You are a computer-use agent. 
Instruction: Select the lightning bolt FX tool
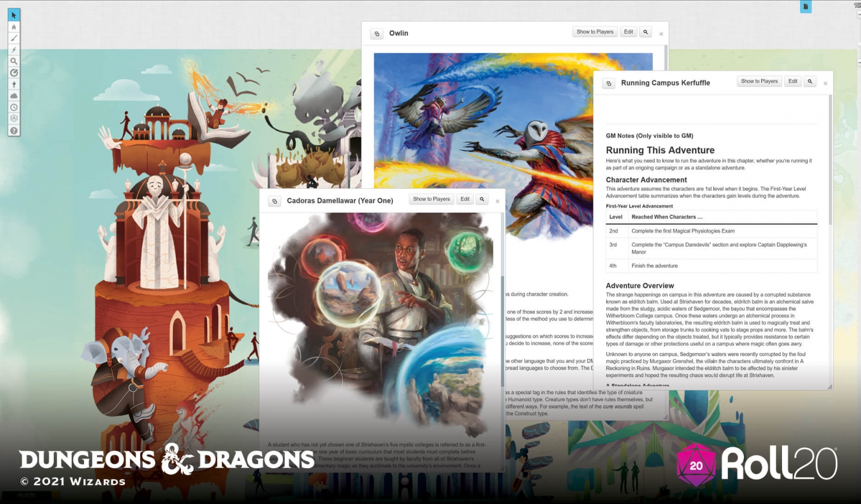[x=14, y=50]
